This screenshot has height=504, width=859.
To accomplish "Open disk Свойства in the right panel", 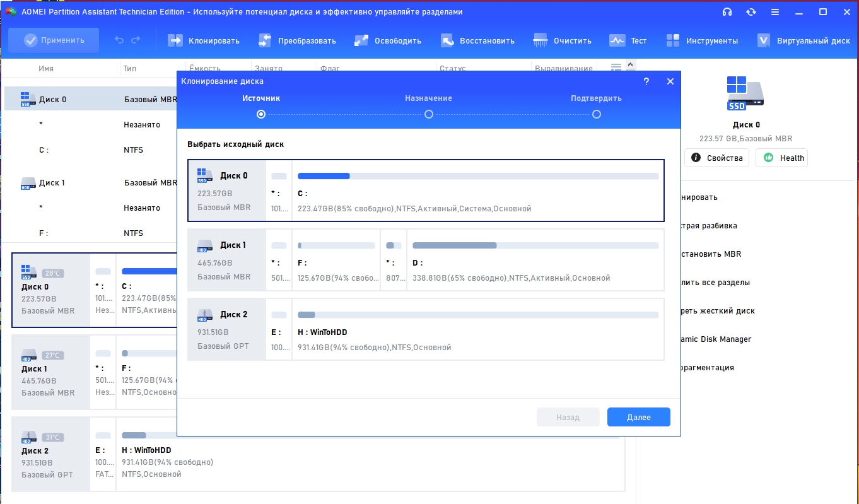I will (717, 158).
